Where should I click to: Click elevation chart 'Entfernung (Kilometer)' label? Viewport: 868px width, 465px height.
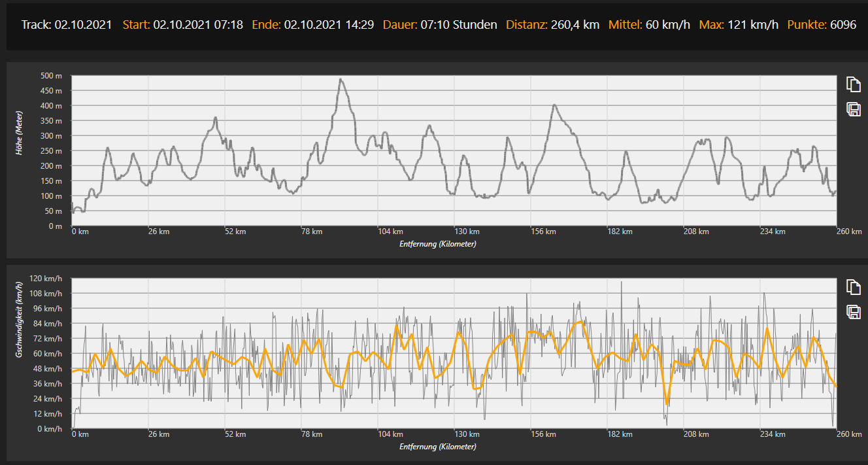click(437, 244)
